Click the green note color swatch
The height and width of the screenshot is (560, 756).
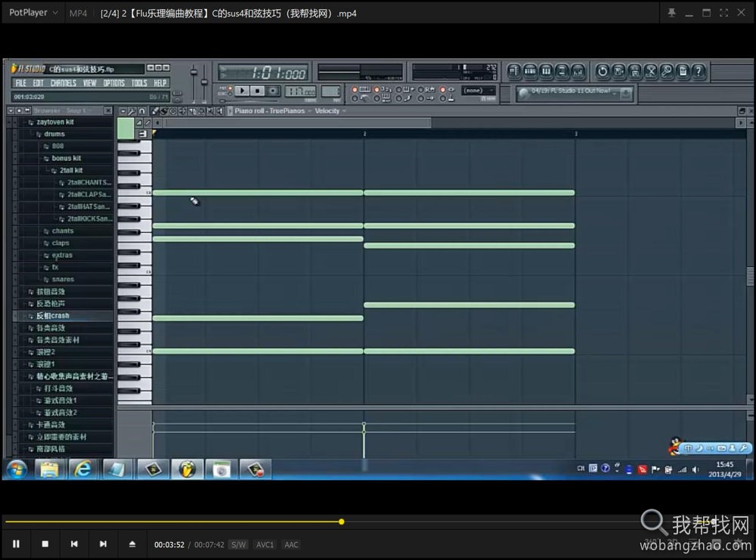tap(125, 128)
